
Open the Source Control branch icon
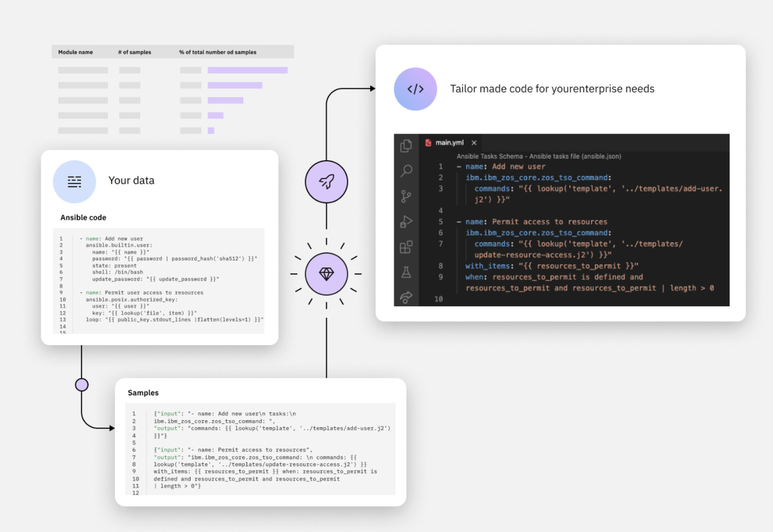[x=406, y=196]
